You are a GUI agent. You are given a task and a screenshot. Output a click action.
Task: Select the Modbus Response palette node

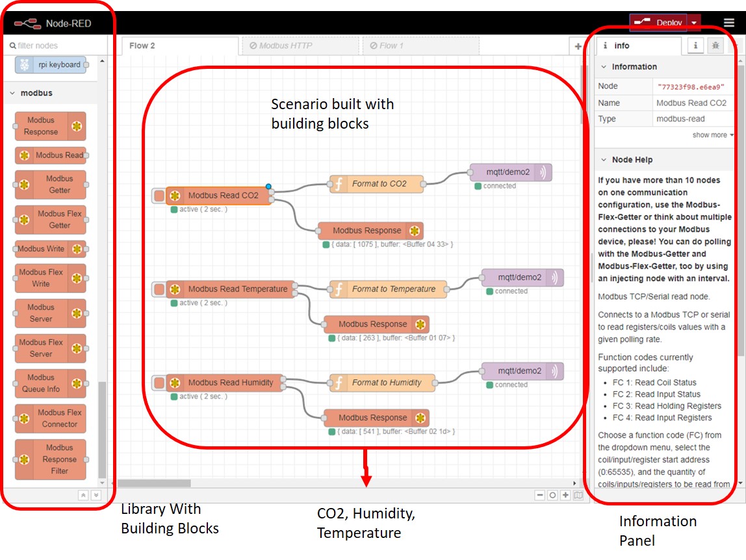51,126
